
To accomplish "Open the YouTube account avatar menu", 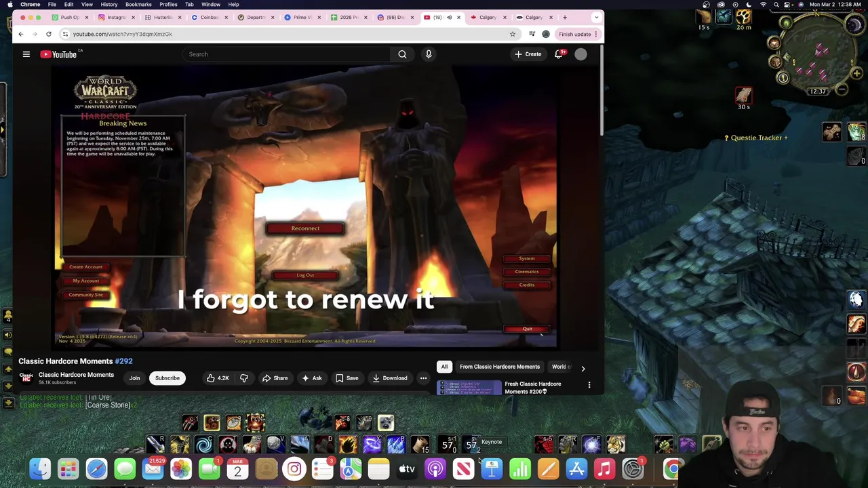I will tap(581, 54).
